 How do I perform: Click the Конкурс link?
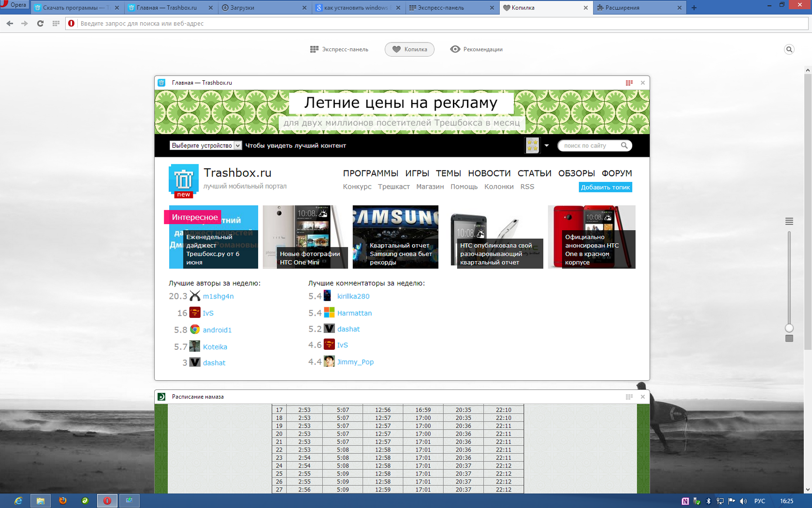click(357, 187)
